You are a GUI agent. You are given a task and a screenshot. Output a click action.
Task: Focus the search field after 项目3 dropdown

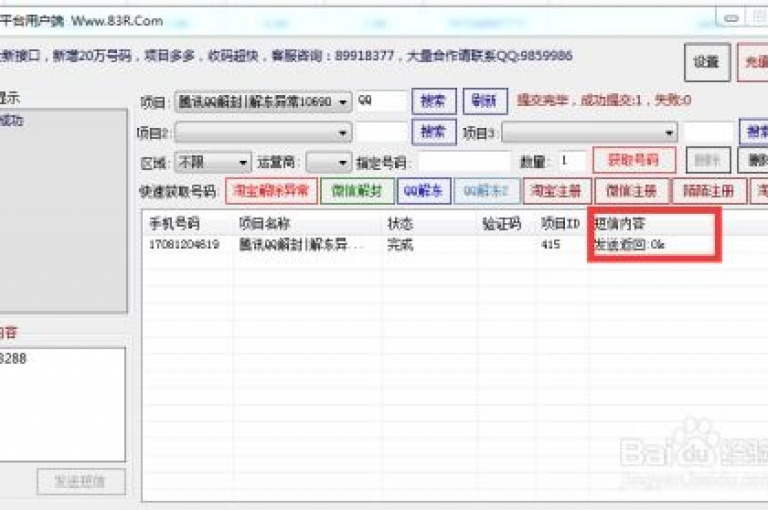tap(708, 132)
